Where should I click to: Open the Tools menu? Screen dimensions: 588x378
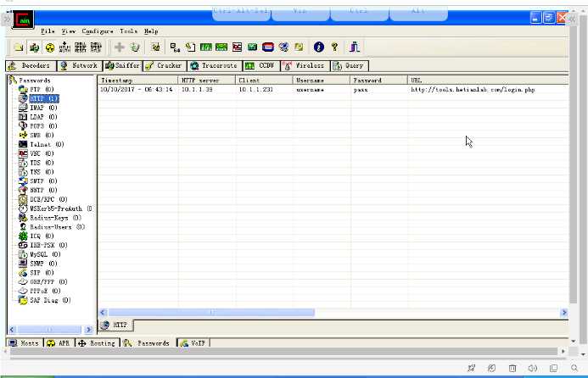click(129, 31)
